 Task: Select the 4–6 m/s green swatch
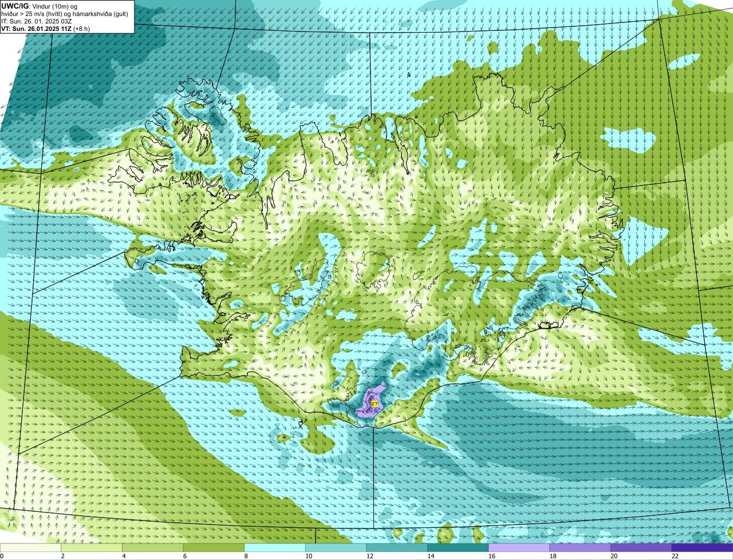click(153, 548)
